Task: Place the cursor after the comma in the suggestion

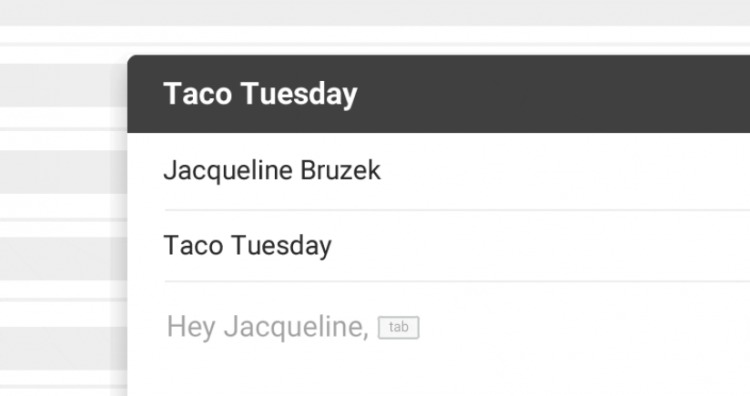Action: pyautogui.click(x=370, y=328)
